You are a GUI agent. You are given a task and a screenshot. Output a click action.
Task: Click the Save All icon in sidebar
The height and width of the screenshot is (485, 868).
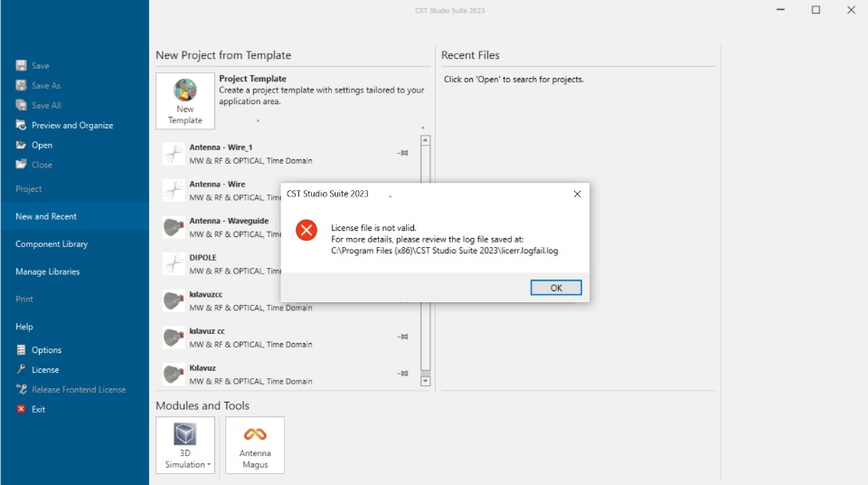coord(21,105)
